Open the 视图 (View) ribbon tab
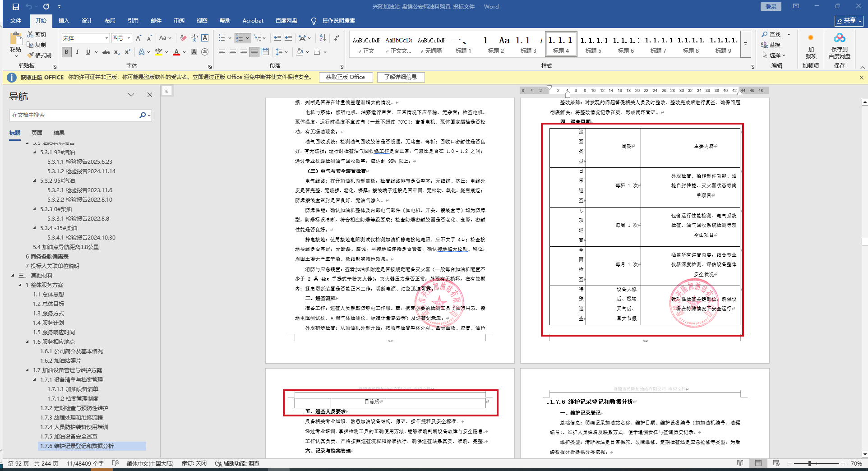Viewport: 868px width, 471px height. pos(202,21)
